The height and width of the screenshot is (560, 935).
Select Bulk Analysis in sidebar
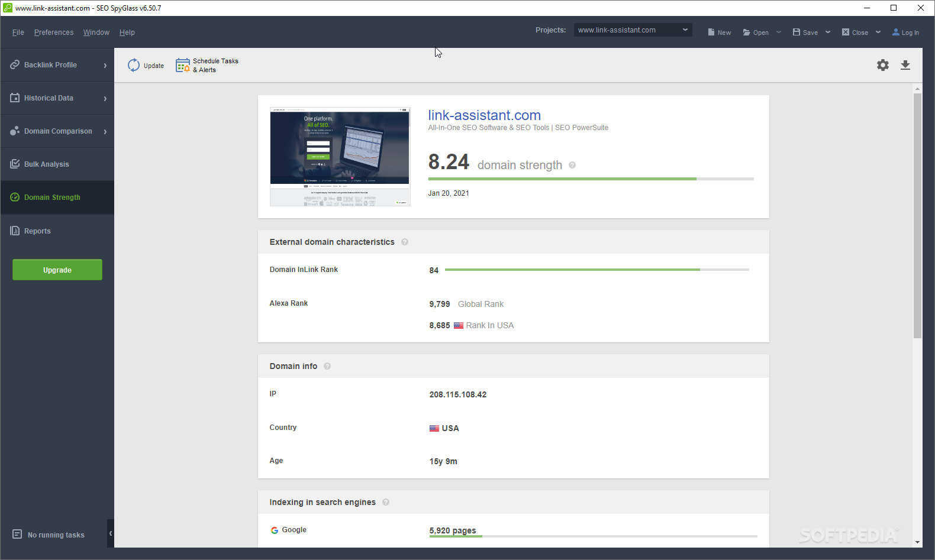point(57,164)
